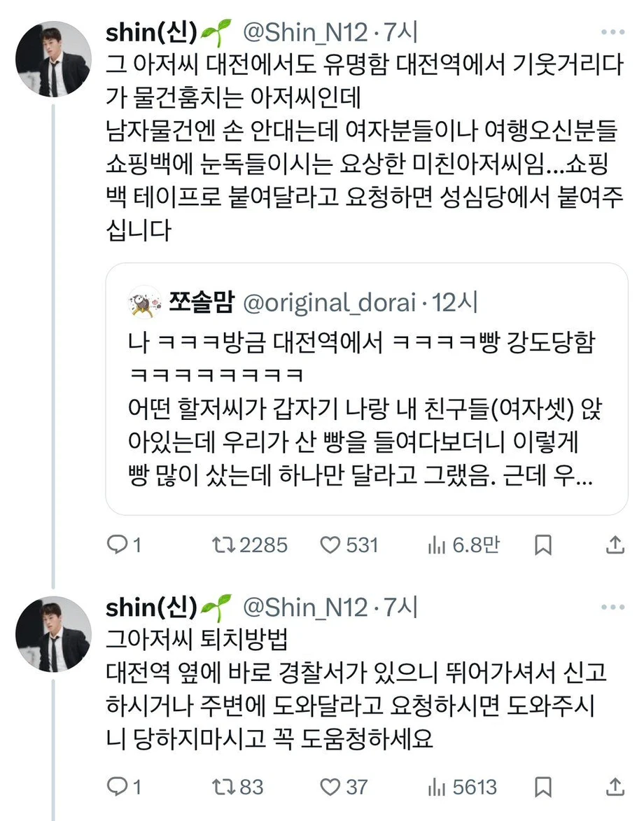
Task: Like the second tweet with 37 likes
Action: click(330, 787)
